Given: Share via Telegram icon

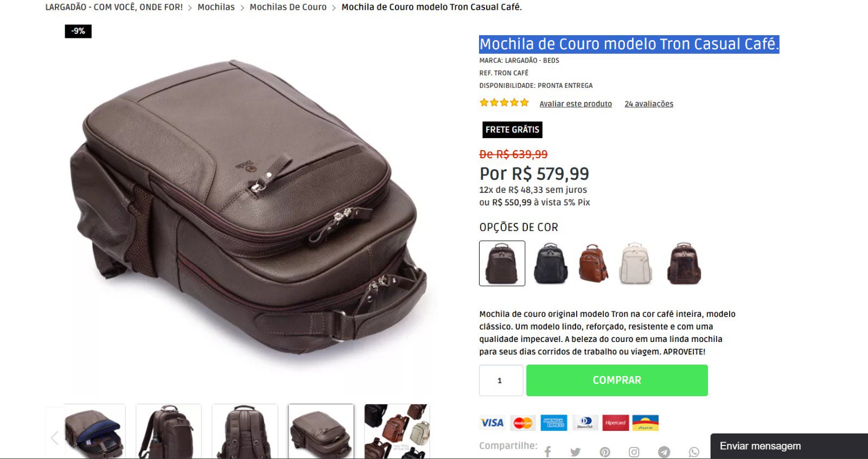Looking at the screenshot, I should click(x=664, y=452).
